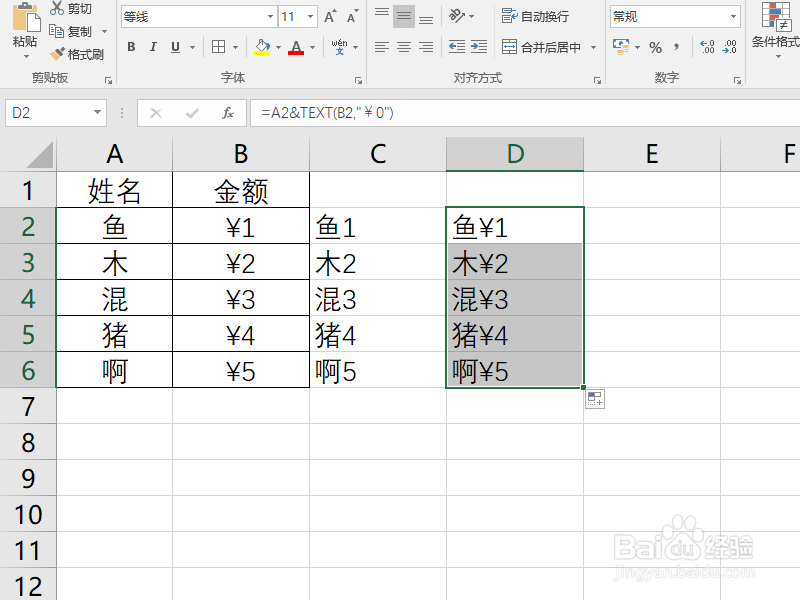
Task: Select cell D6 containing 啊¥5
Action: [x=515, y=370]
